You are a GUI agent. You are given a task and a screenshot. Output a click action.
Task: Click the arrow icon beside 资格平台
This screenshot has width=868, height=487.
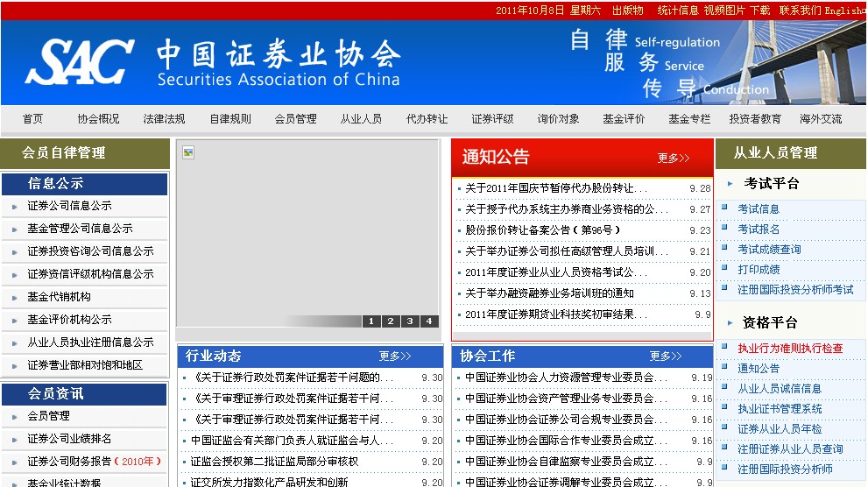(x=730, y=322)
